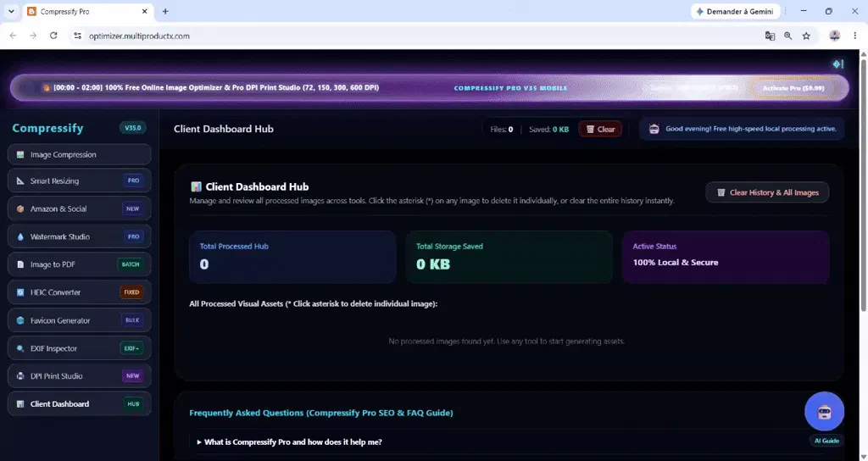Image resolution: width=868 pixels, height=461 pixels.
Task: Click the 'Files: 0' counter
Action: 502,130
